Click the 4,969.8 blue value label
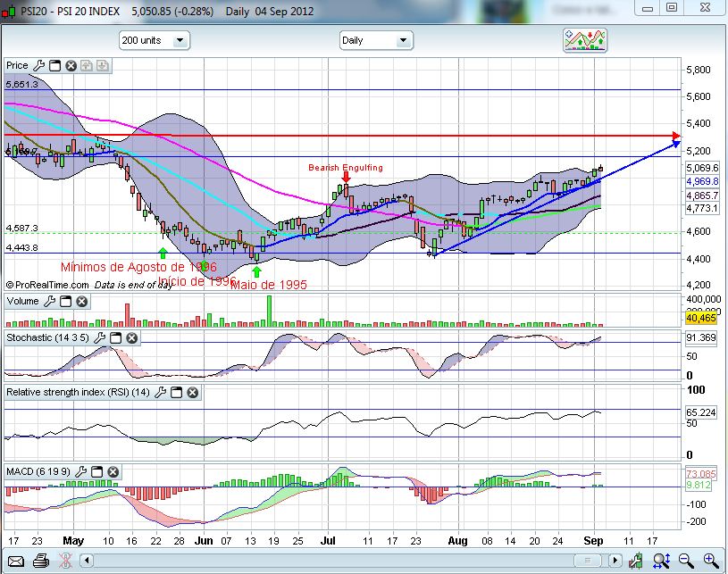Screen dimensions: 728x574 point(702,181)
